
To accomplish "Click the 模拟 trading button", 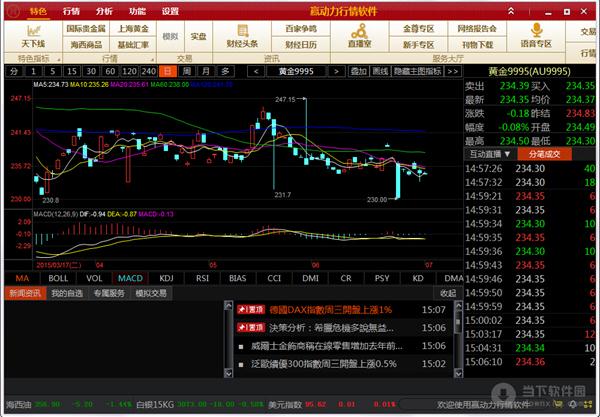I will (170, 37).
